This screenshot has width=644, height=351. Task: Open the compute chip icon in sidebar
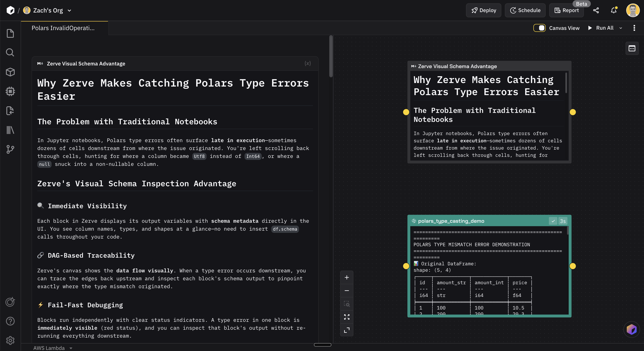pos(10,91)
